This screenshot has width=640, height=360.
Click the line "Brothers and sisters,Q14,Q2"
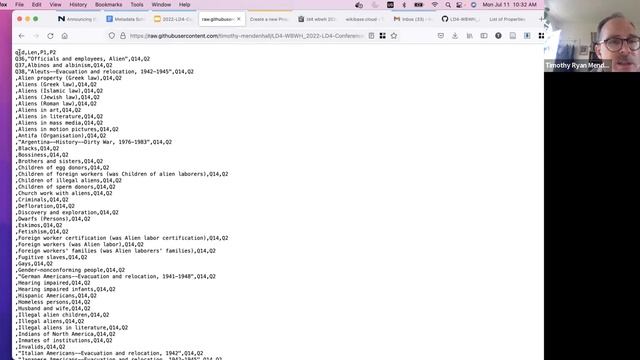59,161
